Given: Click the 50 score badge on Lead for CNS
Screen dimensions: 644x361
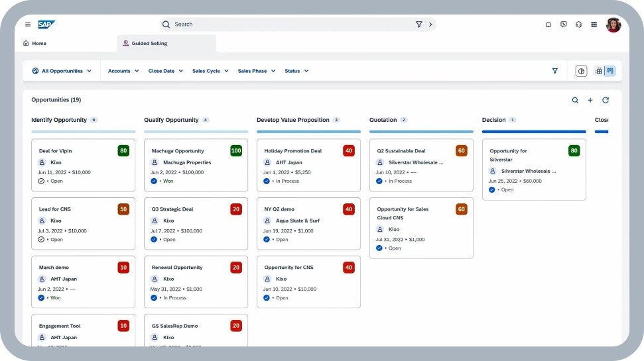Looking at the screenshot, I should 123,209.
